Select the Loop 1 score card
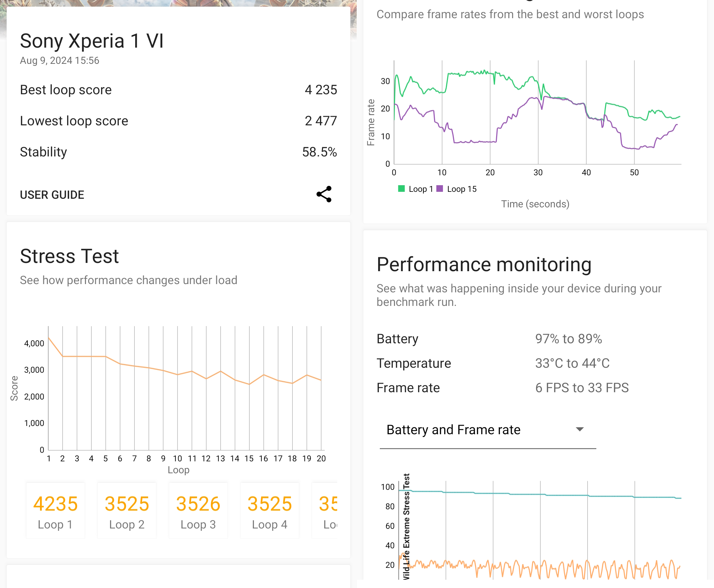This screenshot has height=588, width=714. 56,511
